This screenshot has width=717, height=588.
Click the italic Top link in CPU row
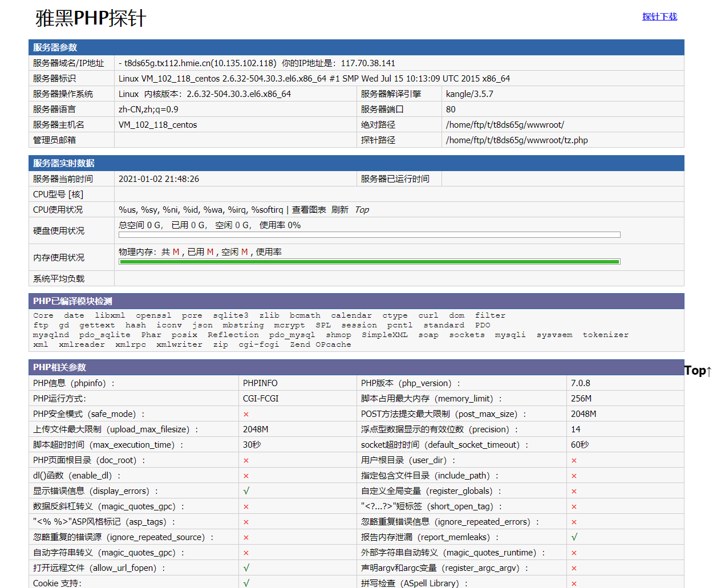[x=362, y=210]
